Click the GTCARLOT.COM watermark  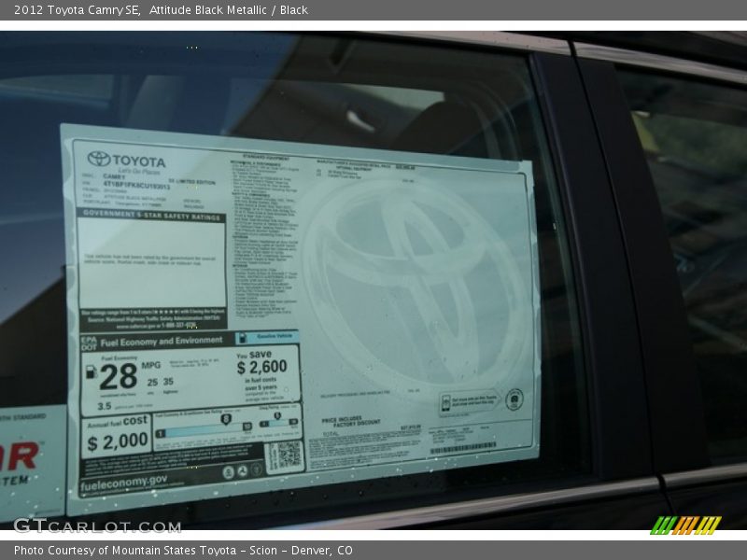point(97,525)
